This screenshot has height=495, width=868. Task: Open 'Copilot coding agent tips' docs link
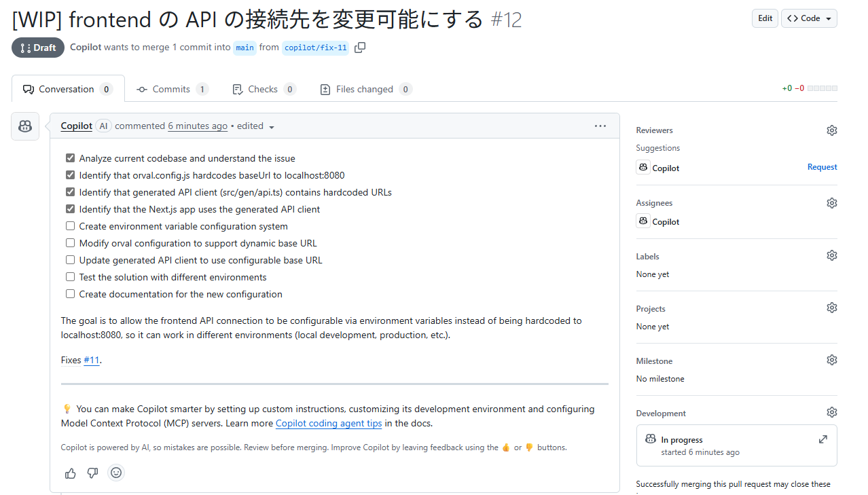pyautogui.click(x=329, y=423)
